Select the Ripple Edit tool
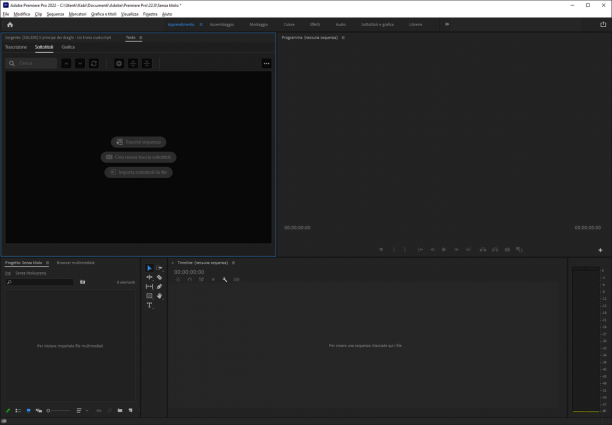The width and height of the screenshot is (612, 425). click(x=149, y=277)
